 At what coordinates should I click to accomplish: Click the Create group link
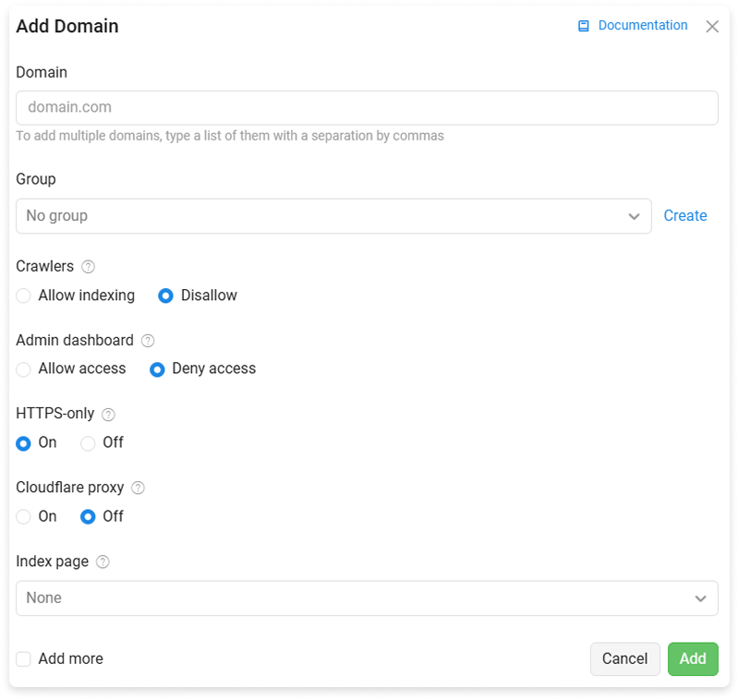point(685,215)
